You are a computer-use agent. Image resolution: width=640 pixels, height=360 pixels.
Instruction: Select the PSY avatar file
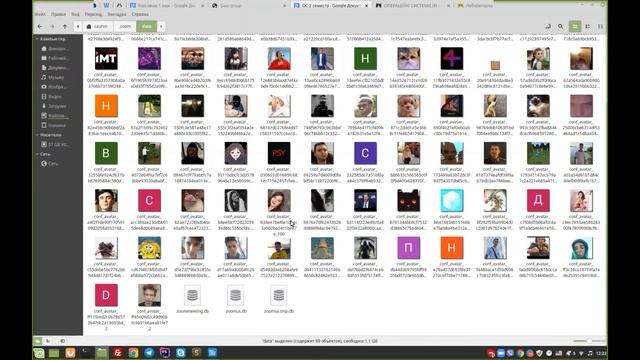(x=279, y=153)
